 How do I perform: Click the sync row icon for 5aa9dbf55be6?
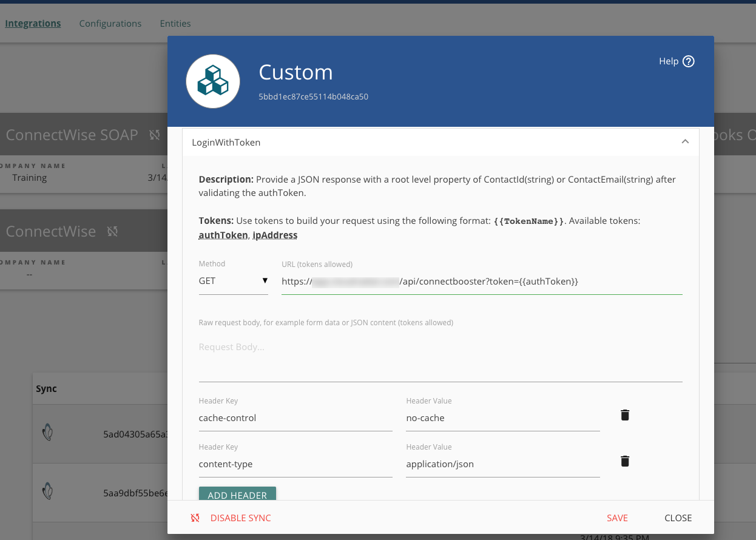47,491
